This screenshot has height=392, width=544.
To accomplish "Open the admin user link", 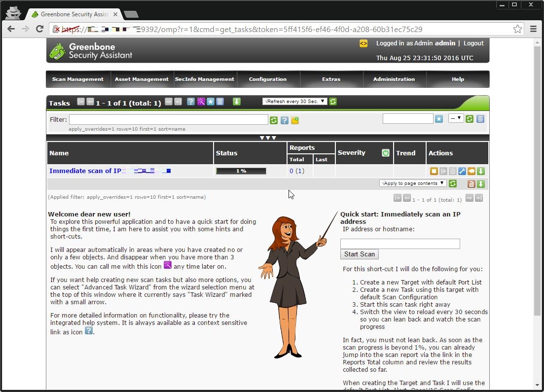I will 445,43.
